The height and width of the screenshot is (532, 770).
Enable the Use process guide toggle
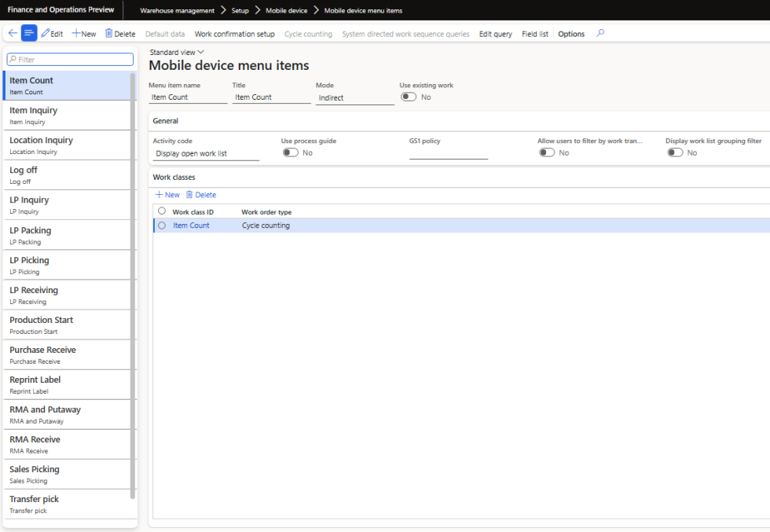click(x=289, y=152)
